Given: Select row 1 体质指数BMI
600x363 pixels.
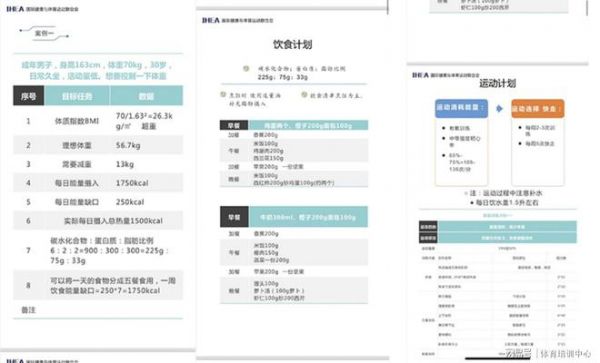Looking at the screenshot, I should coord(98,121).
